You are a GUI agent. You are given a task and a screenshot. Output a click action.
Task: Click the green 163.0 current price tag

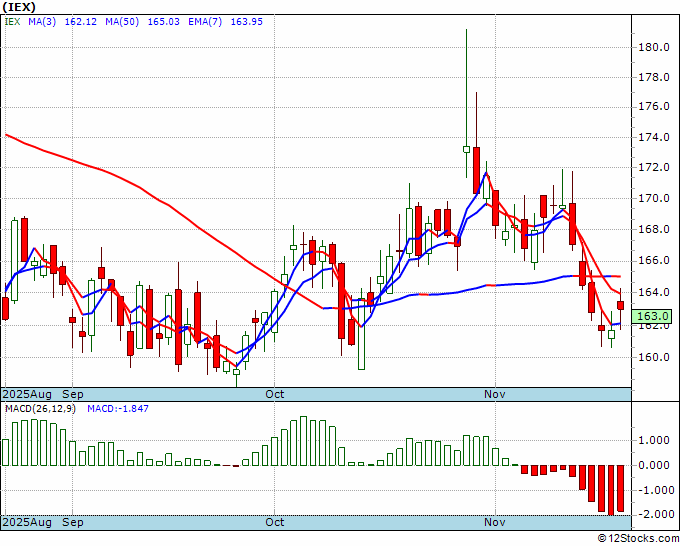pos(652,316)
